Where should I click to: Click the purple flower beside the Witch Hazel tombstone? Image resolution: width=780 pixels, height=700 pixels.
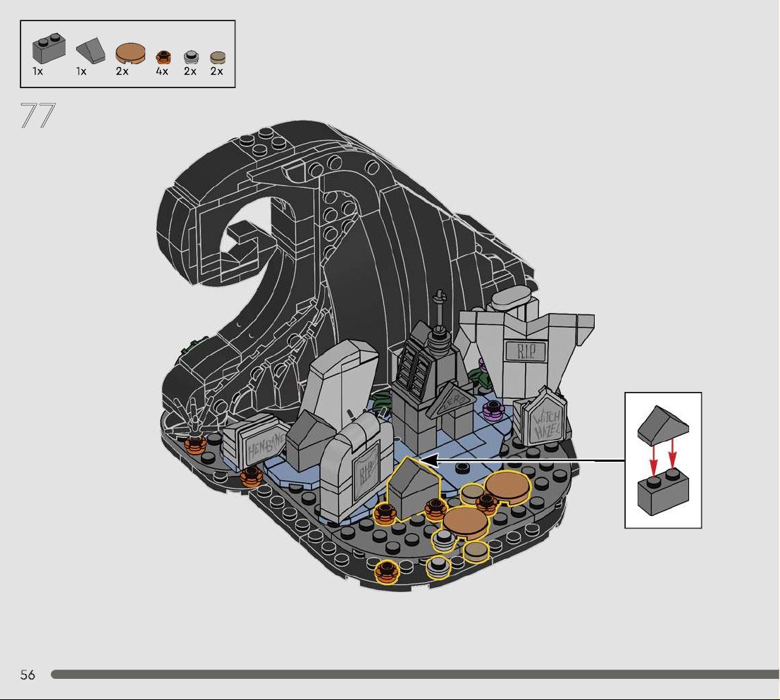(x=494, y=410)
